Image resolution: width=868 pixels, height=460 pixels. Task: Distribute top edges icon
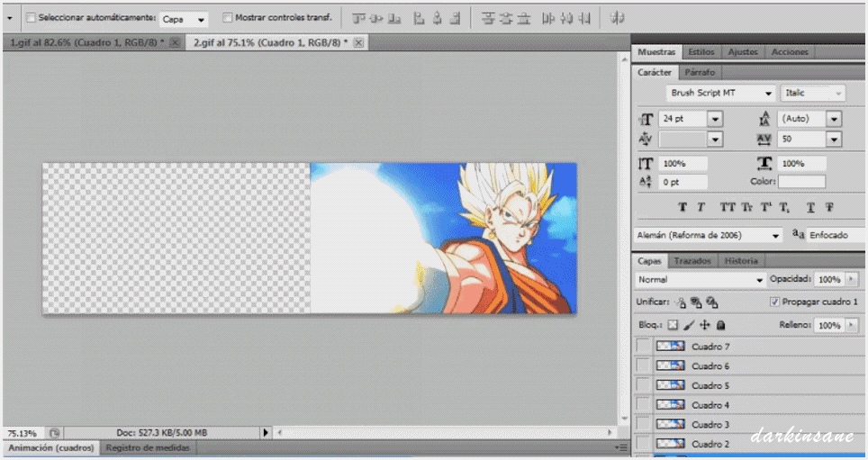pos(488,18)
